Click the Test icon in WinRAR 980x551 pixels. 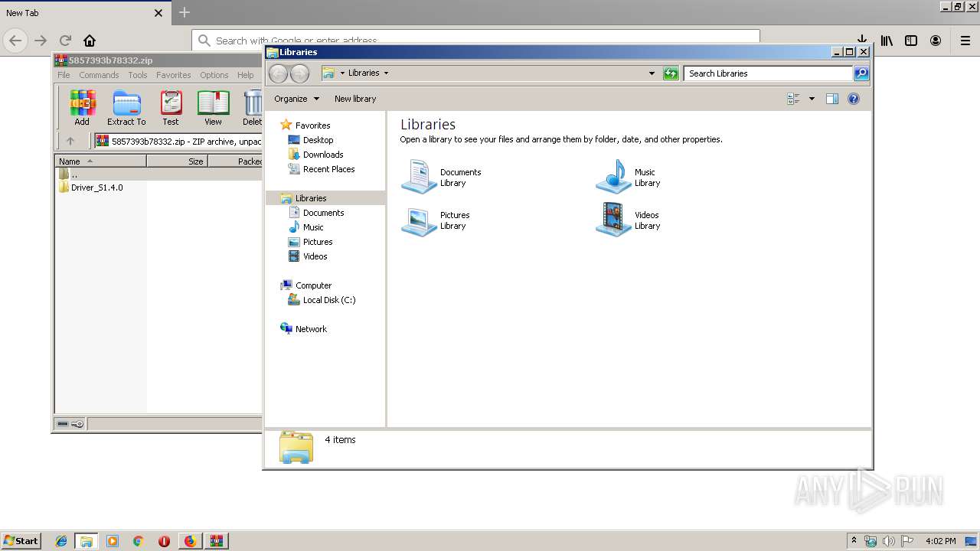point(171,107)
